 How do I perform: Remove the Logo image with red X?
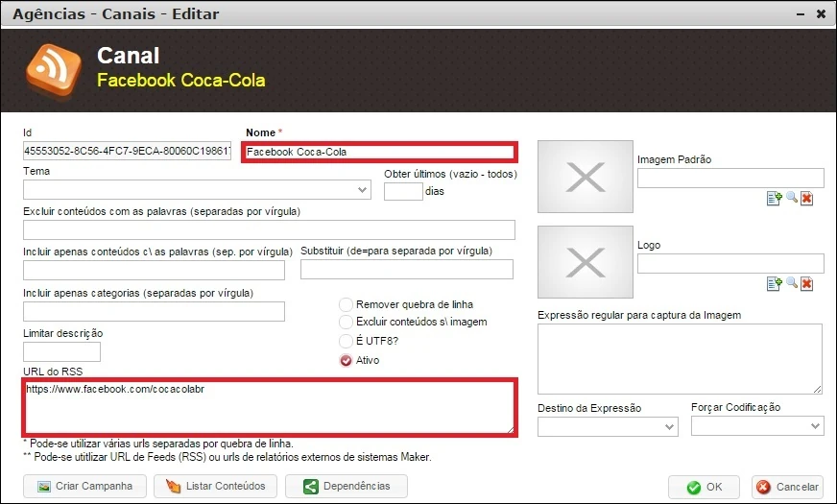(806, 283)
